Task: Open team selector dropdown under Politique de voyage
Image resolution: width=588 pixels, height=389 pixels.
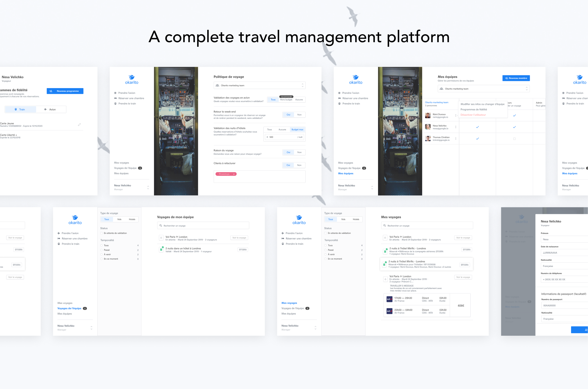Action: coord(259,85)
